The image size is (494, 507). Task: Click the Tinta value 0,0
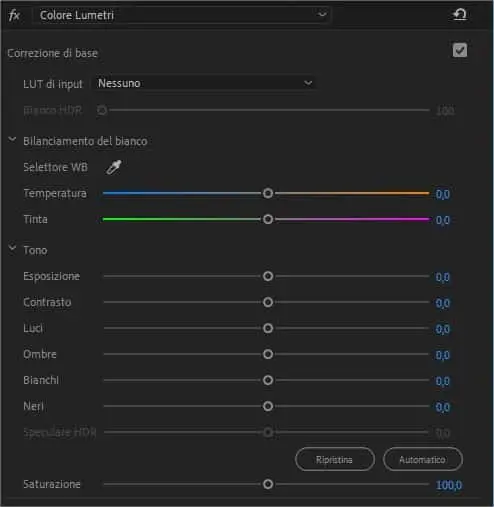pyautogui.click(x=443, y=220)
